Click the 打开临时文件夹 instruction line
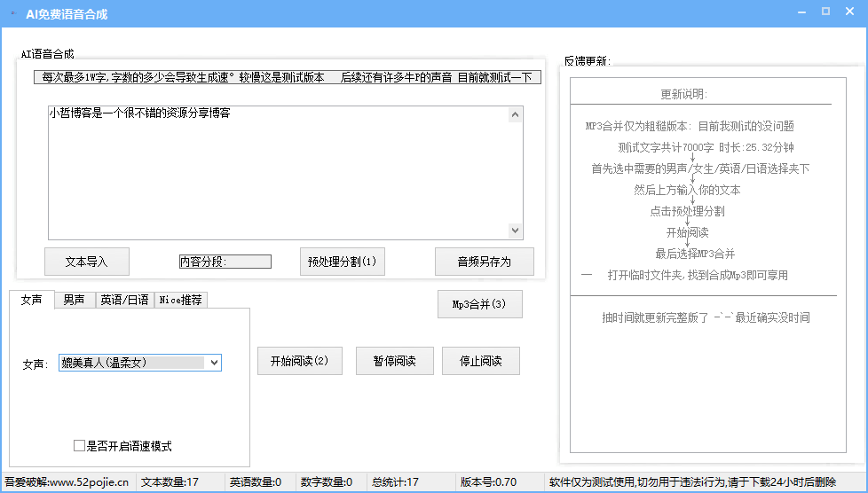868x493 pixels. pyautogui.click(x=698, y=275)
